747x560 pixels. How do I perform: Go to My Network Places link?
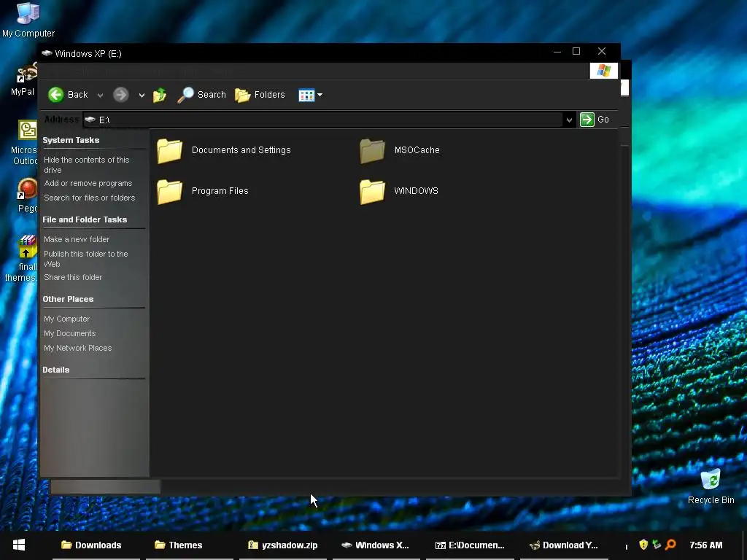(77, 348)
